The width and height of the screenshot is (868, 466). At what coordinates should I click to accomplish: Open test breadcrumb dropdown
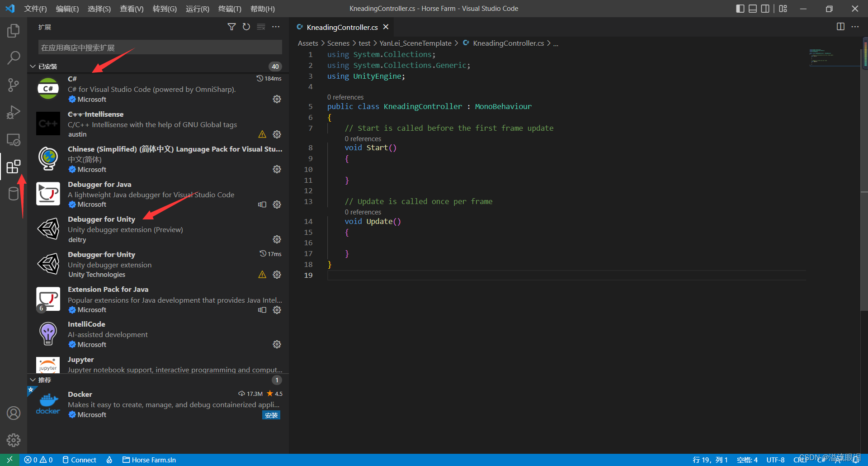click(x=364, y=43)
